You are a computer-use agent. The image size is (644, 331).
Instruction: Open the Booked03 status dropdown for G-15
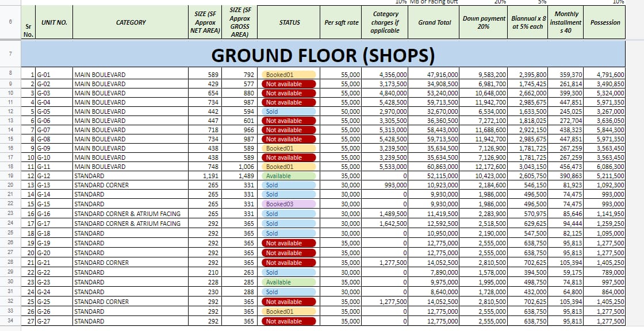point(289,203)
